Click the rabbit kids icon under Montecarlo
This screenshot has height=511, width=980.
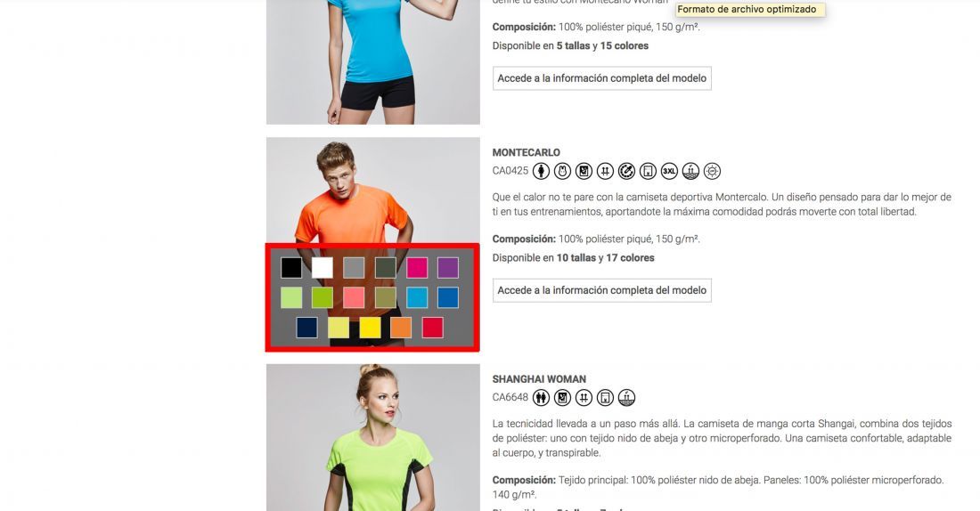(562, 171)
